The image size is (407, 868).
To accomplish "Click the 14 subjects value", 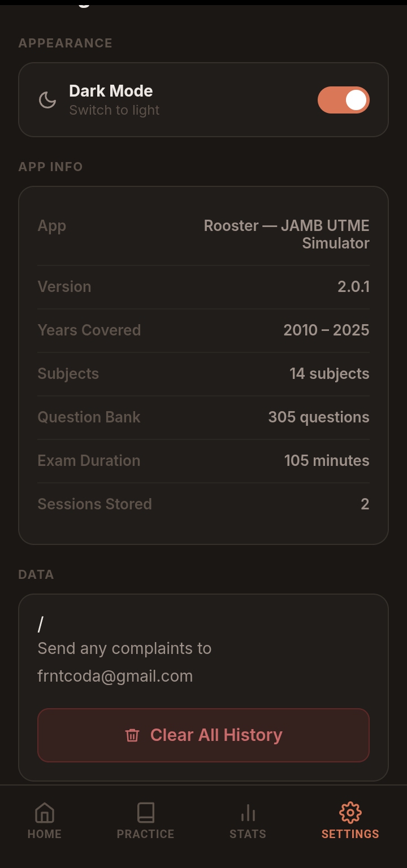I will pyautogui.click(x=329, y=374).
